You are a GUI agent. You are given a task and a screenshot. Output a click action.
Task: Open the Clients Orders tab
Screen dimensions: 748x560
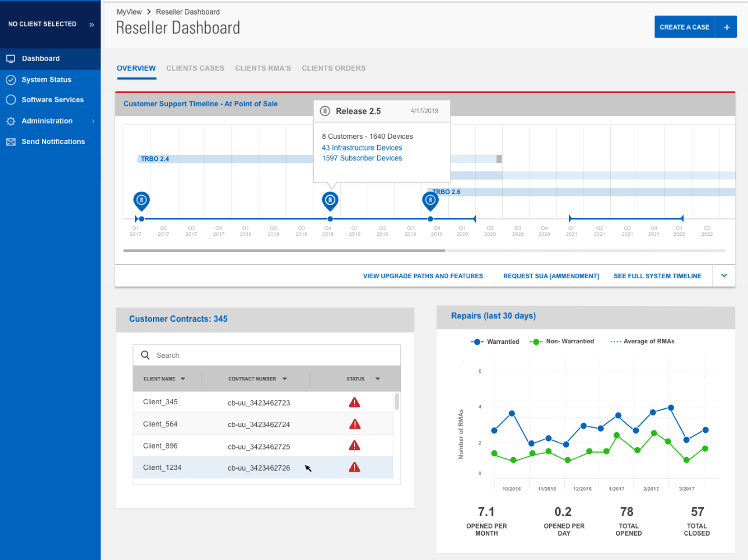click(x=334, y=69)
